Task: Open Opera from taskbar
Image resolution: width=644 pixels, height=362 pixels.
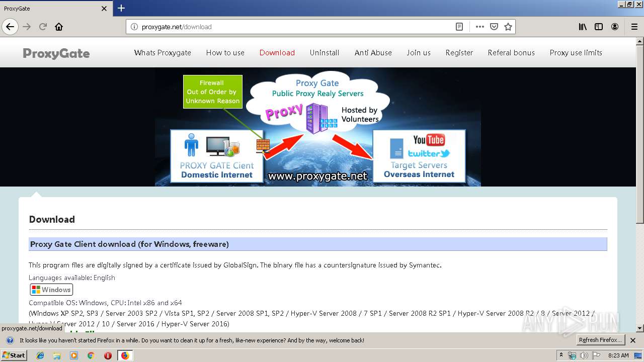Action: pyautogui.click(x=108, y=355)
